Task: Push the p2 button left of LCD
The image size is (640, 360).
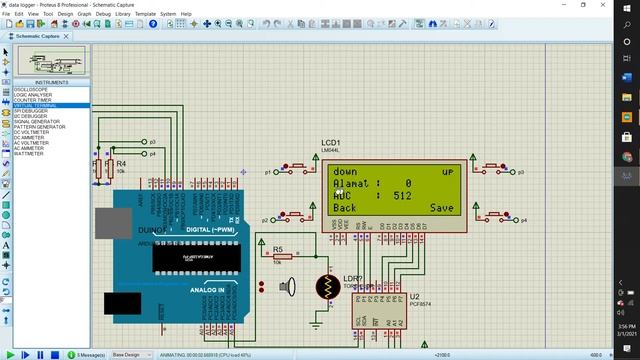Action: tap(295, 214)
